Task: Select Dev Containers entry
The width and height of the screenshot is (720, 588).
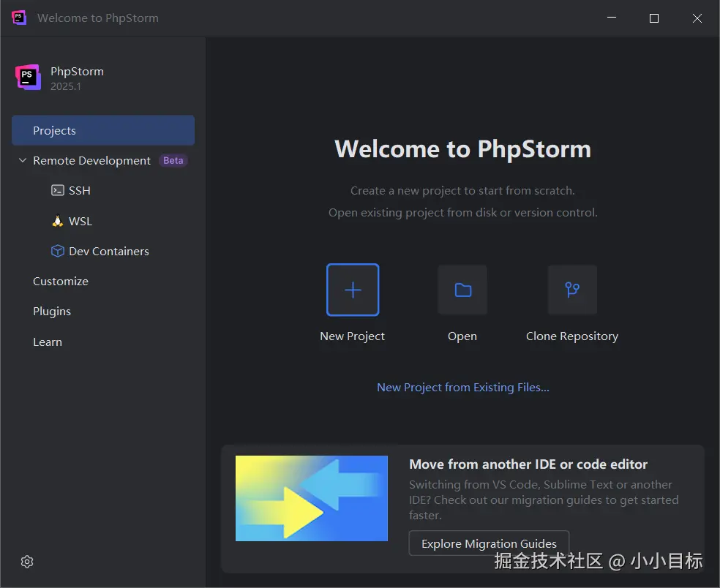Action: (x=109, y=251)
